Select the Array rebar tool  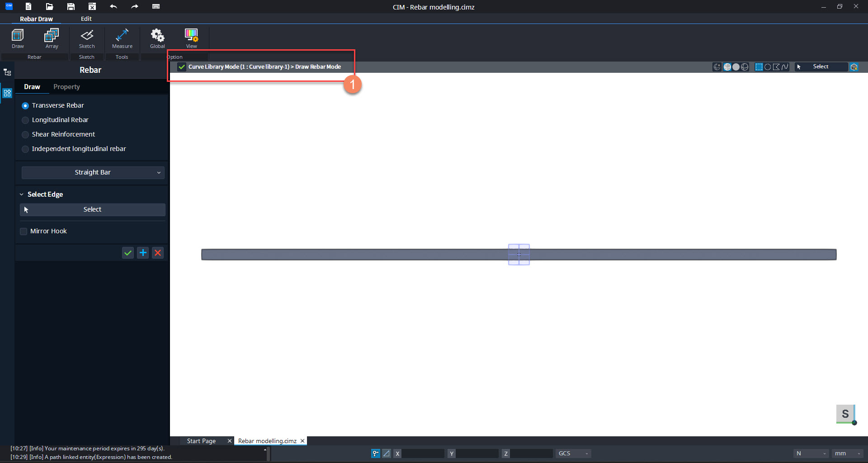coord(52,38)
